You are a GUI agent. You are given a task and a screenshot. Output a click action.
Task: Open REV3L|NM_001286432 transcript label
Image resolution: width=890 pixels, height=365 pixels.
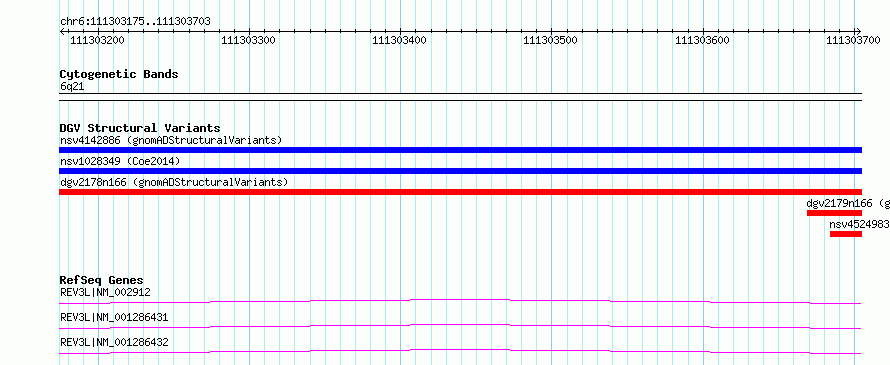point(114,342)
